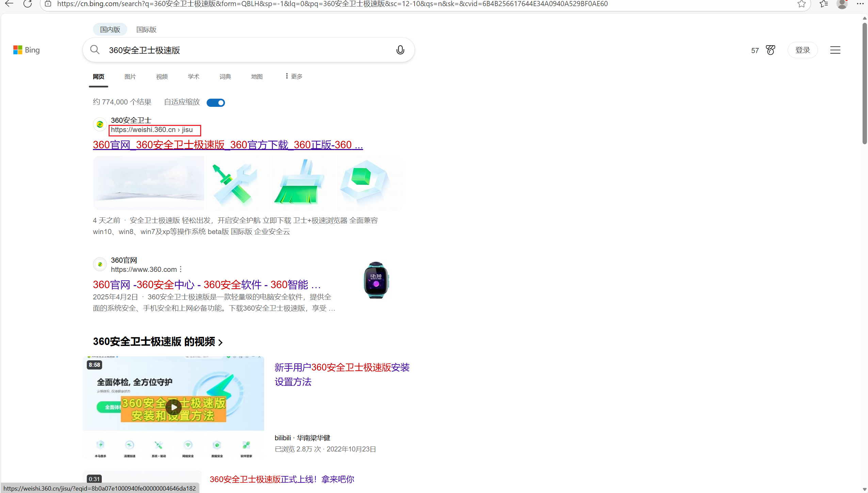
Task: Click the microphone voice search icon
Action: click(x=400, y=50)
